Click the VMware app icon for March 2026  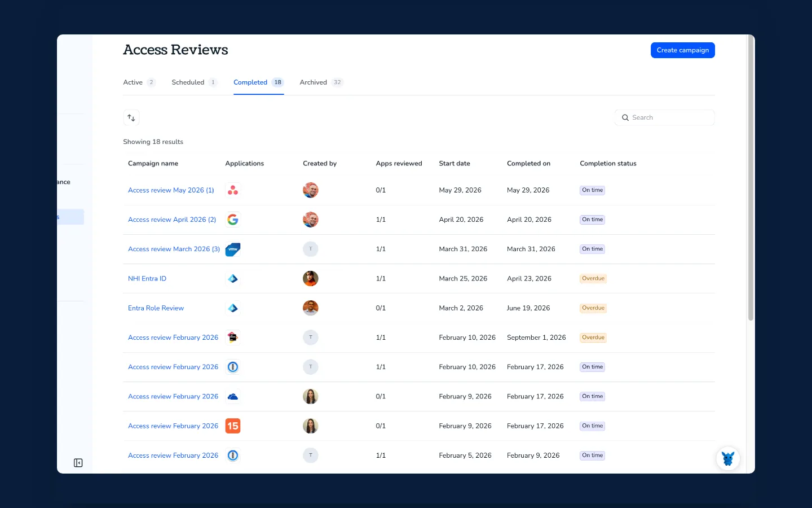(x=233, y=249)
